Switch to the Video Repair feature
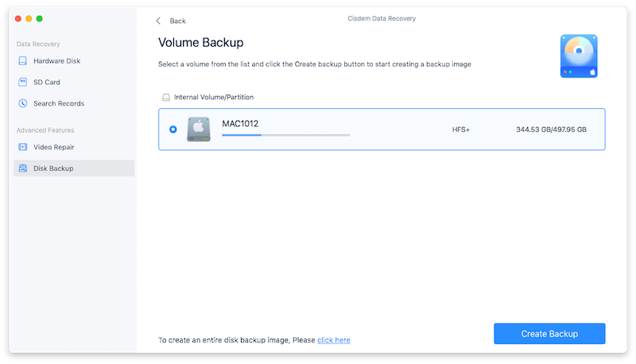This screenshot has width=636, height=364. [x=53, y=147]
